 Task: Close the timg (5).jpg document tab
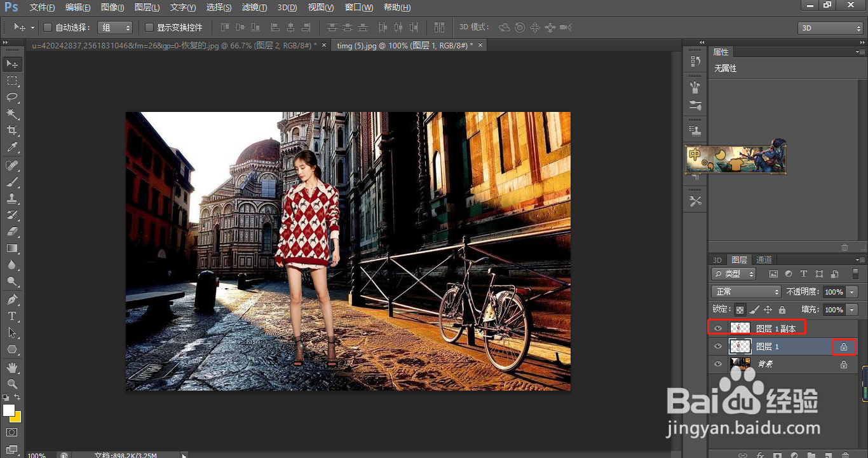point(480,45)
